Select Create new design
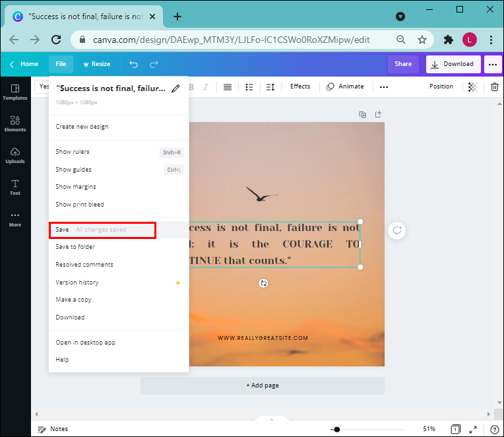The height and width of the screenshot is (437, 504). [x=119, y=127]
